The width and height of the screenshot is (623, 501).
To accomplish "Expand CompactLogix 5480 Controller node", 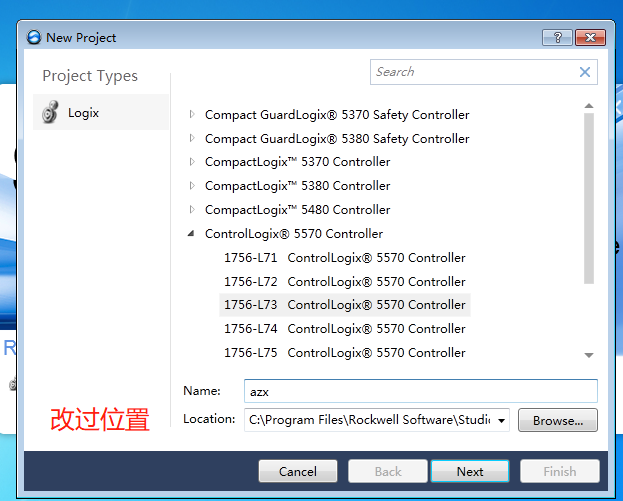I will 192,210.
